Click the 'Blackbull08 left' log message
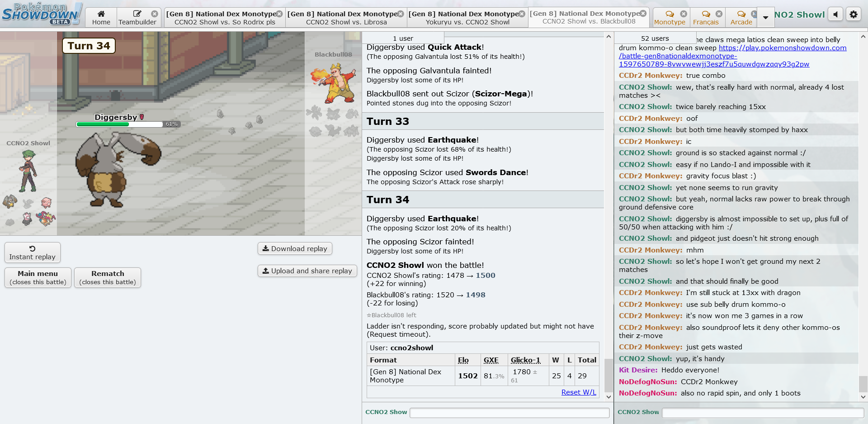Image resolution: width=868 pixels, height=424 pixels. 392,315
